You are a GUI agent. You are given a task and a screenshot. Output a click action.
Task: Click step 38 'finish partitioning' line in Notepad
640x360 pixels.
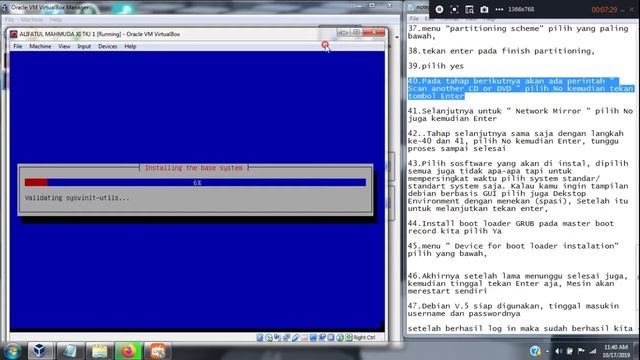tap(501, 51)
